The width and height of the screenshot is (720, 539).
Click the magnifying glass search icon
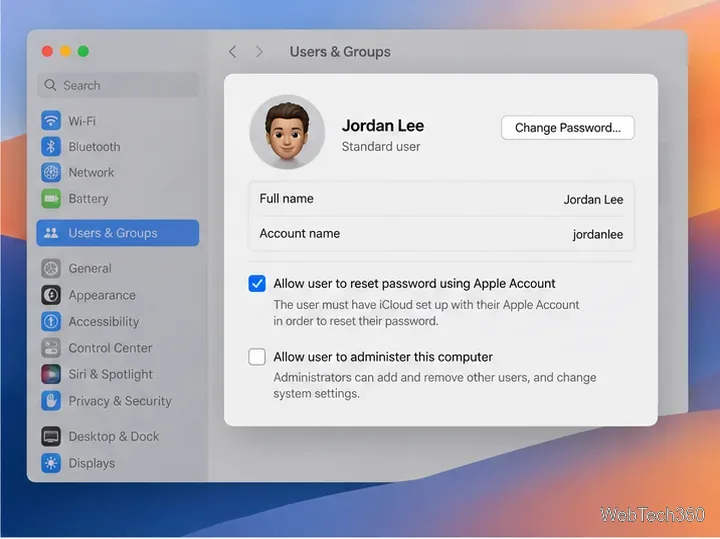point(50,85)
